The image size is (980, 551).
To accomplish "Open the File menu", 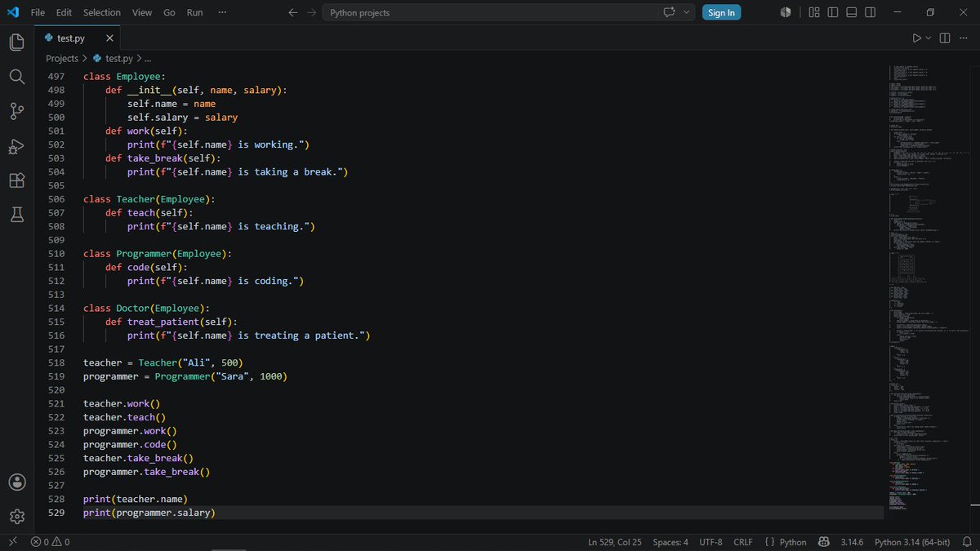I will 38,12.
